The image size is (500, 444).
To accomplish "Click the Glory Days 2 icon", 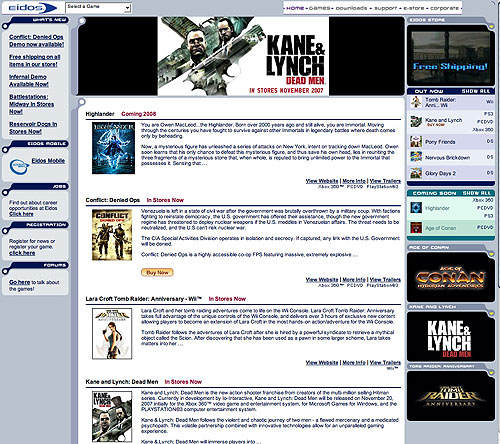I will [x=416, y=173].
